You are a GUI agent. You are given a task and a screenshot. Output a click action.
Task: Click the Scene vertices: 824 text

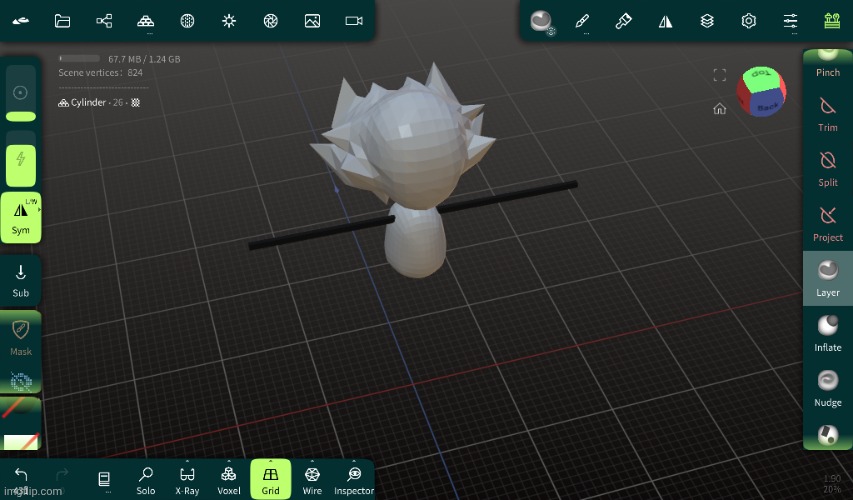tap(101, 72)
